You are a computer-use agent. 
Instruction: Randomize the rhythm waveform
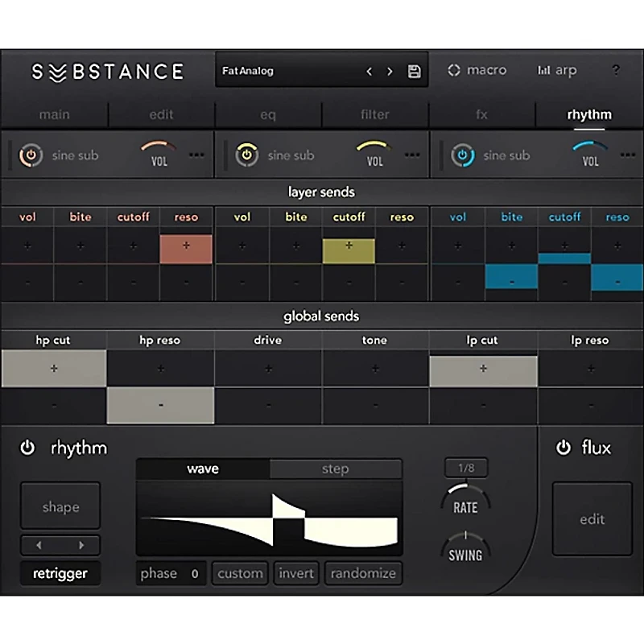tap(363, 573)
